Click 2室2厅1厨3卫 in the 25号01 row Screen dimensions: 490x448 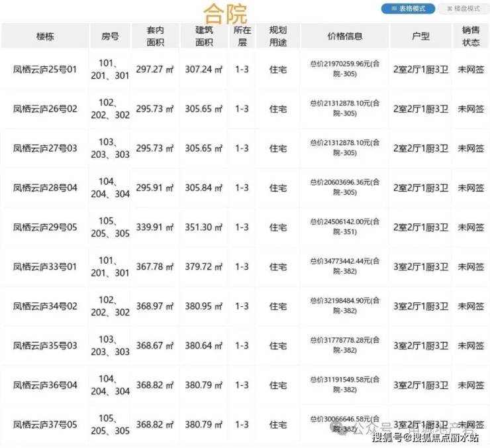420,70
